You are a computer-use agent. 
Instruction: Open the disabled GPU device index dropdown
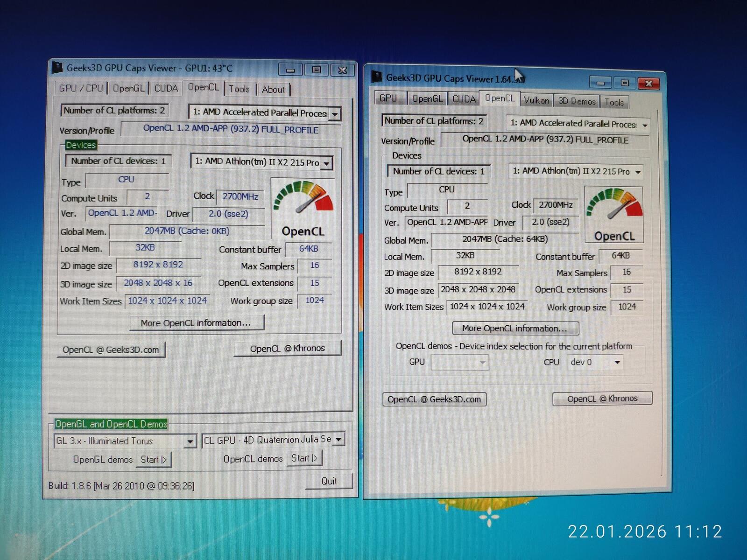[x=459, y=362]
